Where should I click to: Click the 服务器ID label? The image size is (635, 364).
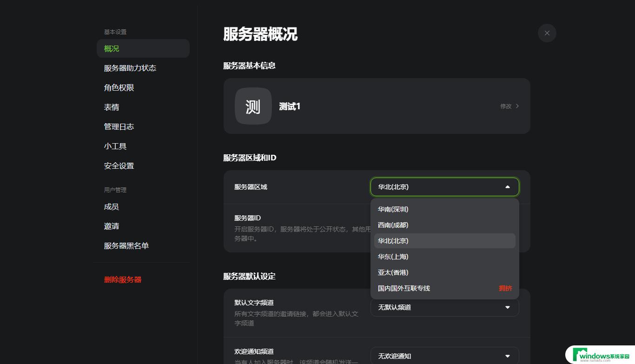point(247,218)
